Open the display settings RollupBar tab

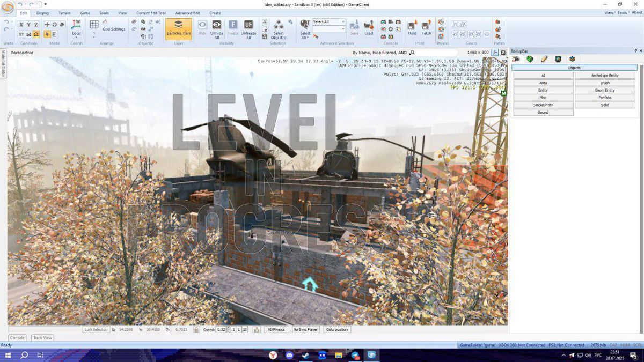point(558,59)
